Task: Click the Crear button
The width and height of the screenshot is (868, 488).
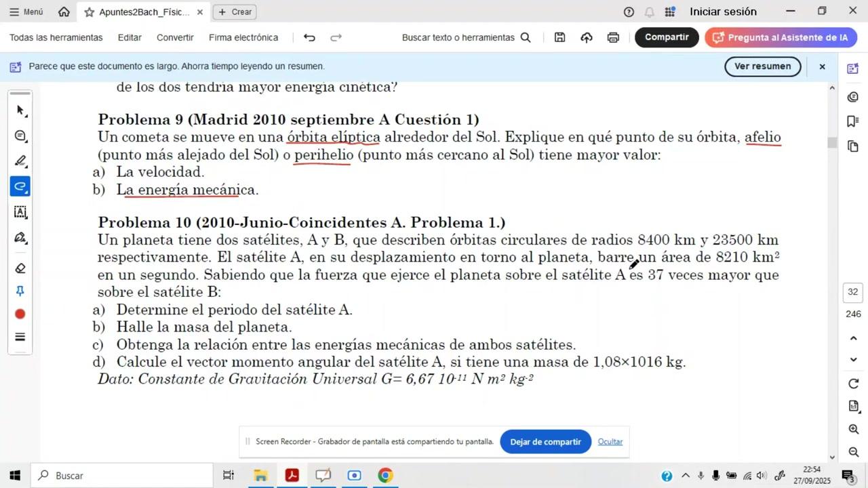Action: [235, 12]
